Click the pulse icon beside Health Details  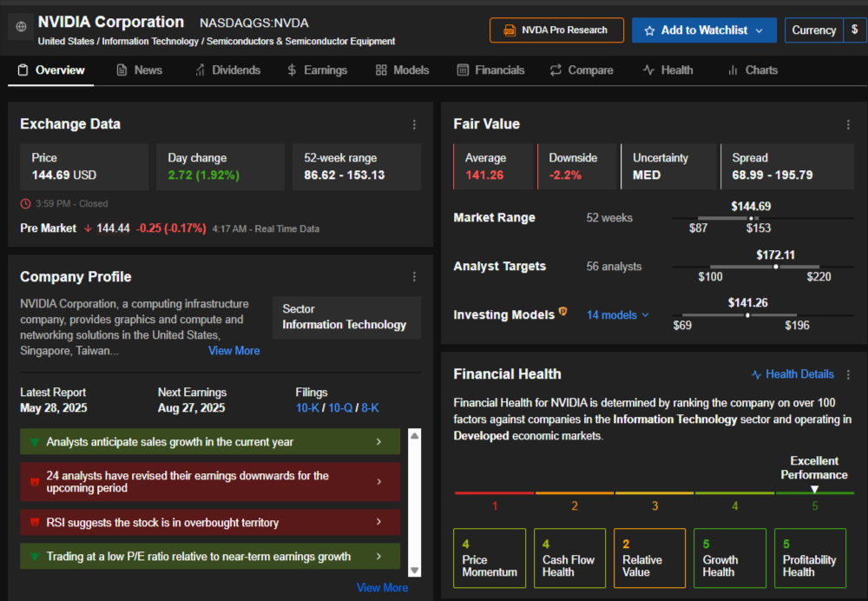[756, 375]
